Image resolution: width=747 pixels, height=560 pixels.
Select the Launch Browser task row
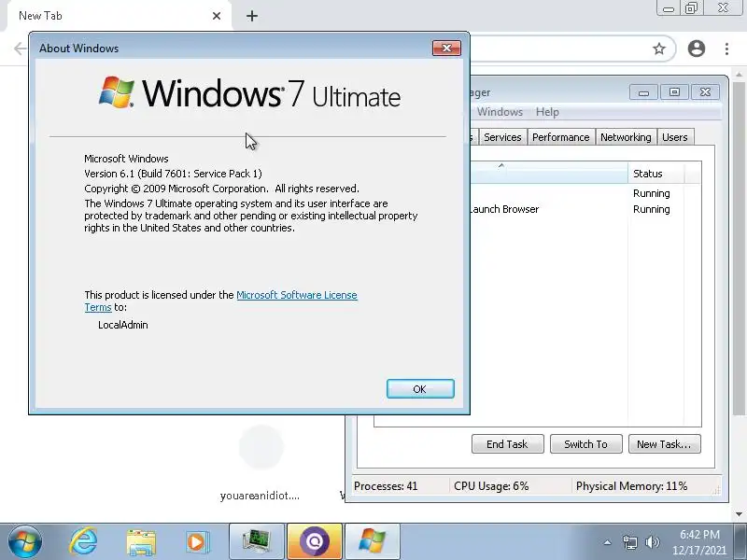tap(585, 209)
